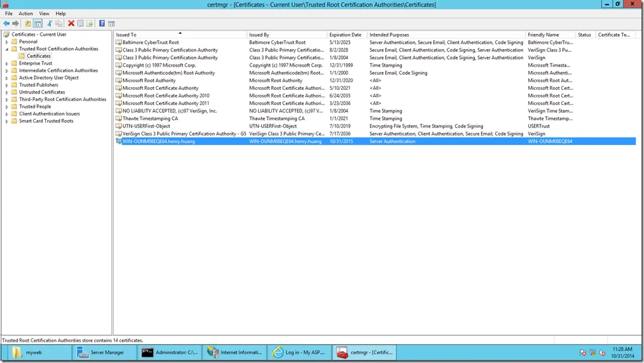
Task: Collapse the Trusted Root Certification Authorities node
Action: (6, 49)
